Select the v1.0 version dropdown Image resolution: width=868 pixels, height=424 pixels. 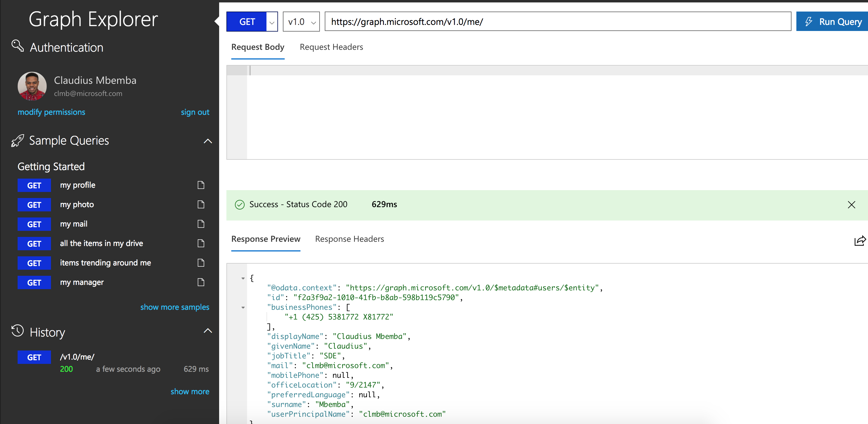[x=302, y=22]
